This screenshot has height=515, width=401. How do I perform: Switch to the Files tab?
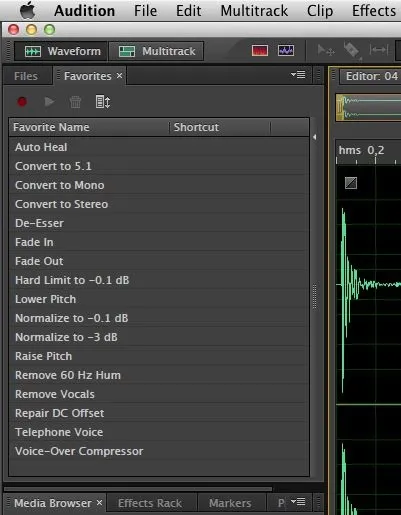pyautogui.click(x=26, y=76)
